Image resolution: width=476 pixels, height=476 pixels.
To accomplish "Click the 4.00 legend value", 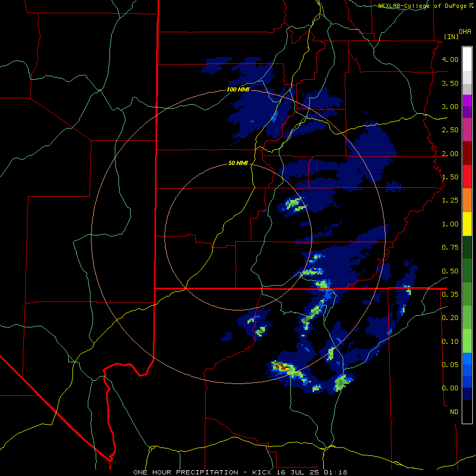I will click(x=450, y=59).
